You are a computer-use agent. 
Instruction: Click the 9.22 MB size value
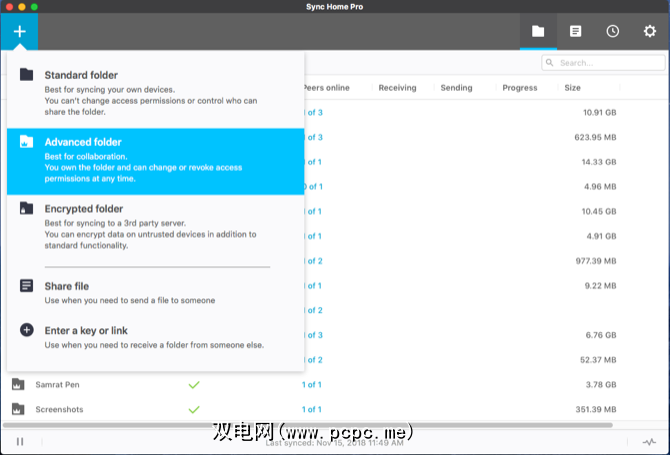tap(600, 286)
